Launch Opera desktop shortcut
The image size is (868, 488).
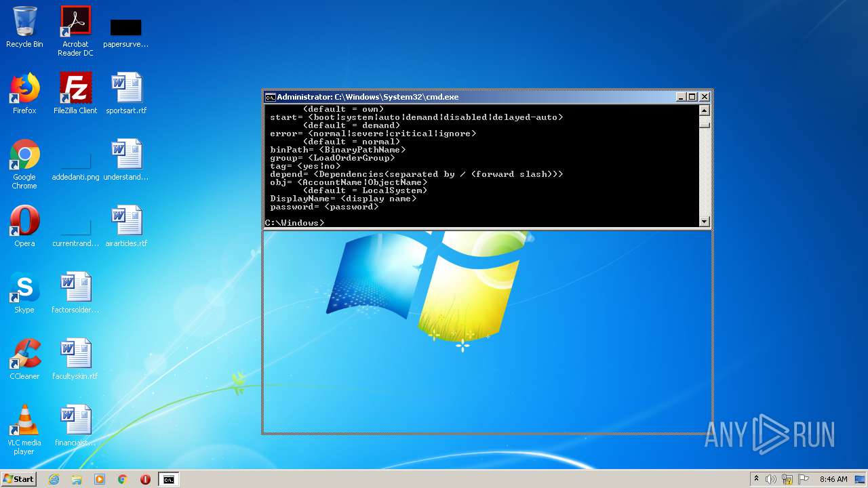(24, 226)
